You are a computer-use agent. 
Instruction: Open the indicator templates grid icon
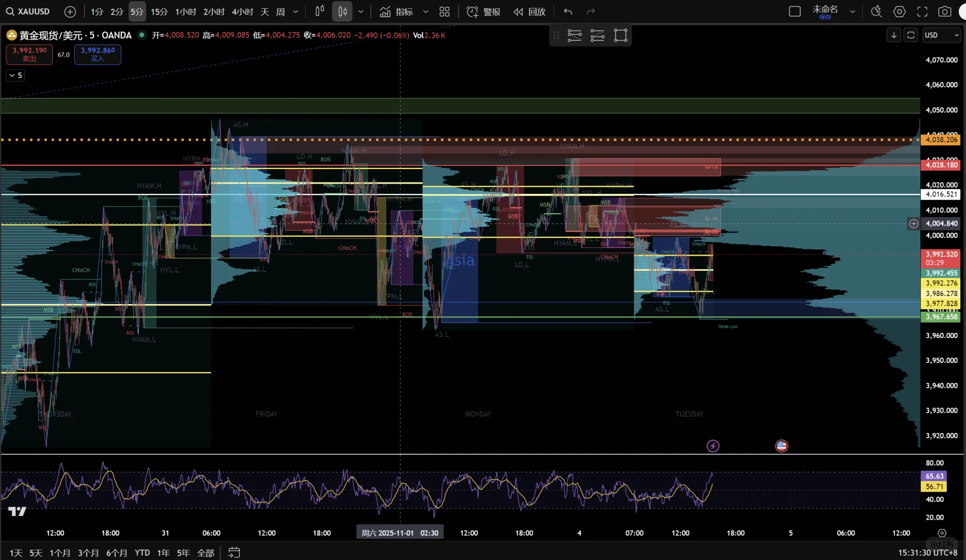(x=444, y=11)
